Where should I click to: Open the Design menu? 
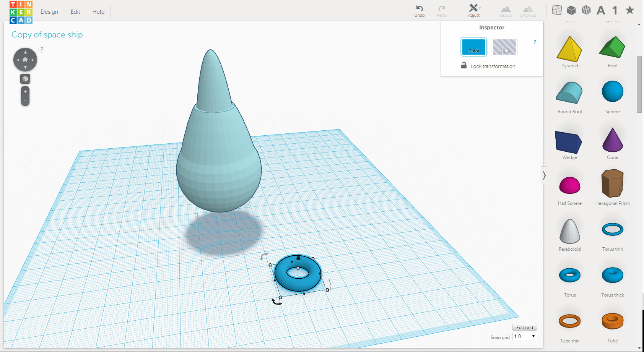[x=49, y=12]
